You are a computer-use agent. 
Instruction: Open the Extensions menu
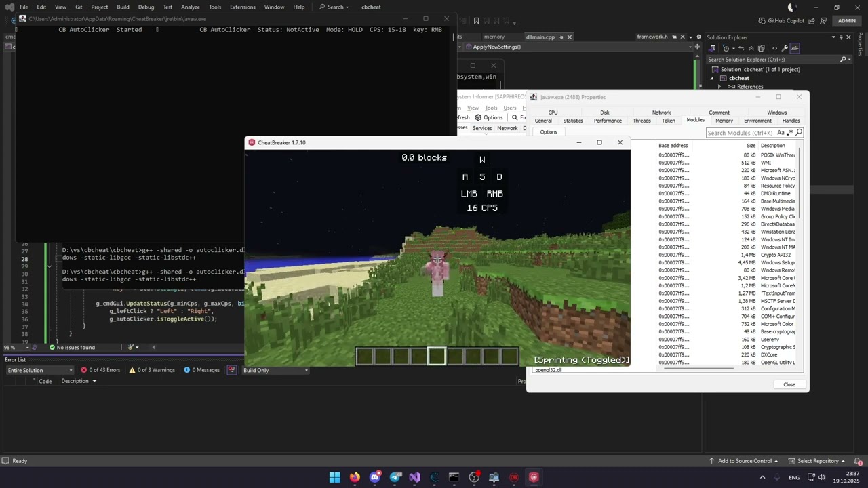[242, 7]
